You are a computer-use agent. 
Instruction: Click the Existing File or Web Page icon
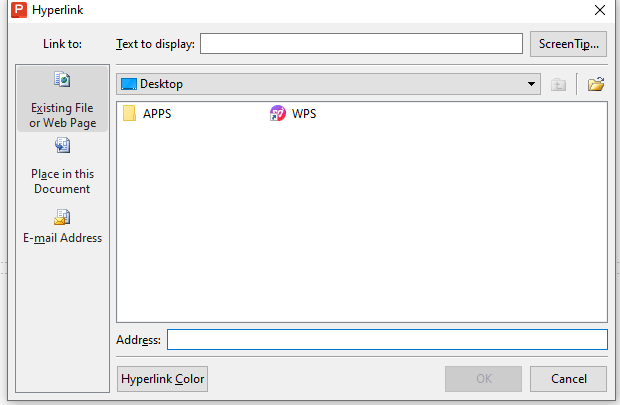(x=62, y=79)
